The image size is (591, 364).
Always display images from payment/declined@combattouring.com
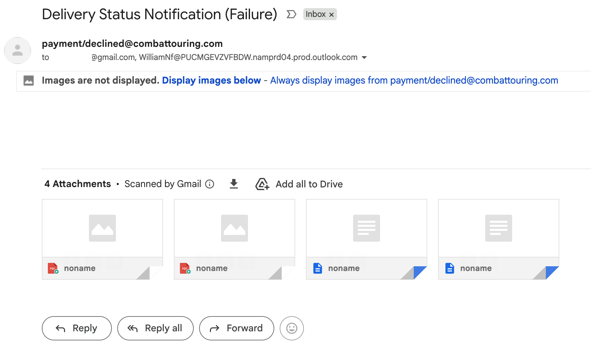414,81
